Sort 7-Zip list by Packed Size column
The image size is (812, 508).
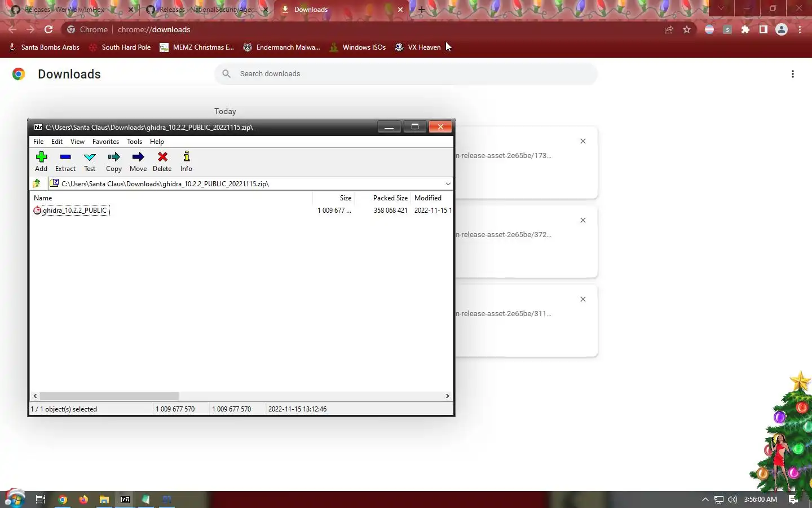click(382, 198)
